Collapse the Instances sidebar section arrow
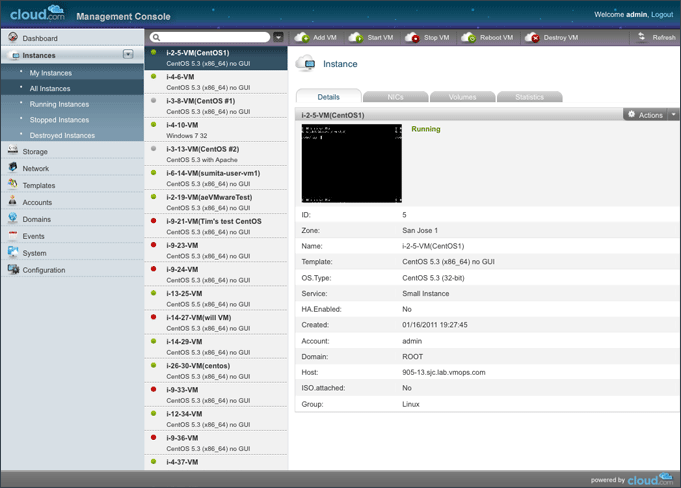This screenshot has height=488, width=681. tap(128, 54)
